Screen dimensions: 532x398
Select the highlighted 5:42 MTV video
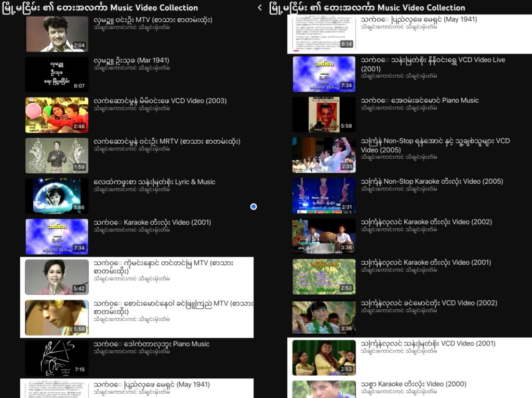click(137, 277)
